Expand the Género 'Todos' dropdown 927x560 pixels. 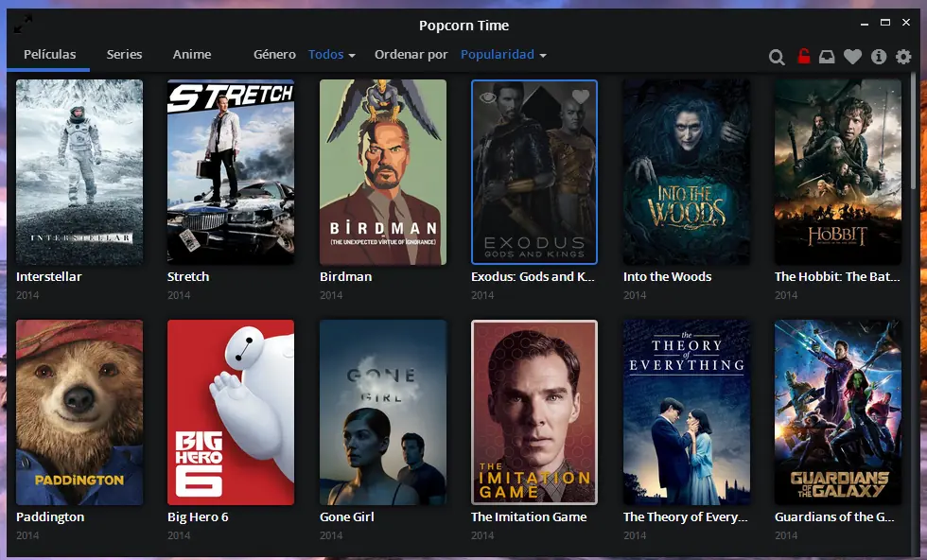332,55
